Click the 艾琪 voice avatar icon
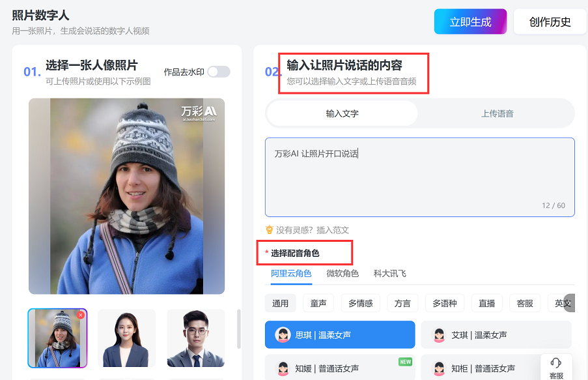 439,334
